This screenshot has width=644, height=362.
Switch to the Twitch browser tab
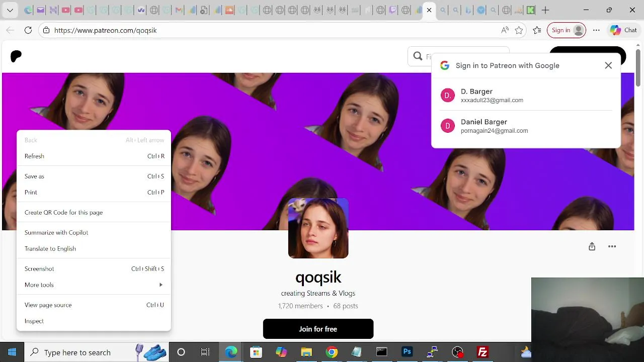tap(393, 10)
